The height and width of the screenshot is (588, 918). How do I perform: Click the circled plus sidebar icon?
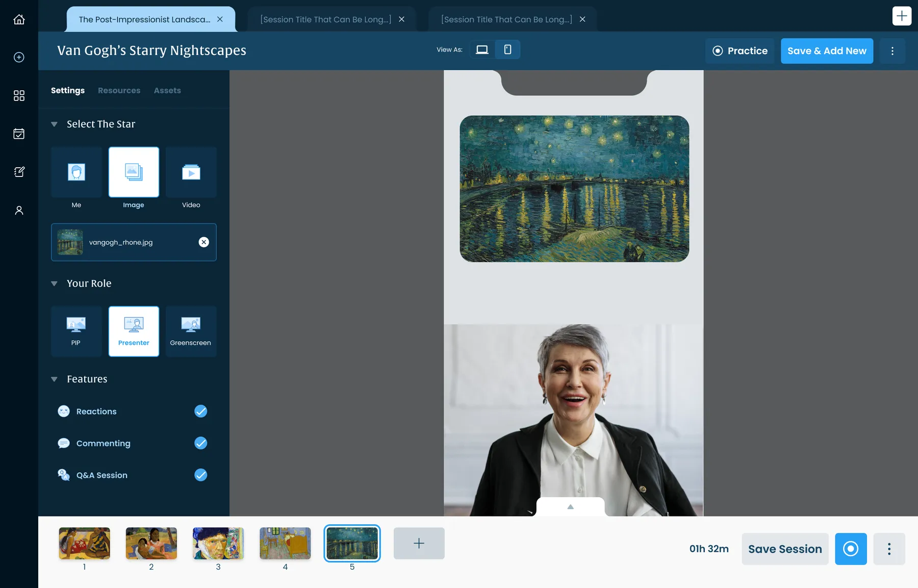pos(19,57)
